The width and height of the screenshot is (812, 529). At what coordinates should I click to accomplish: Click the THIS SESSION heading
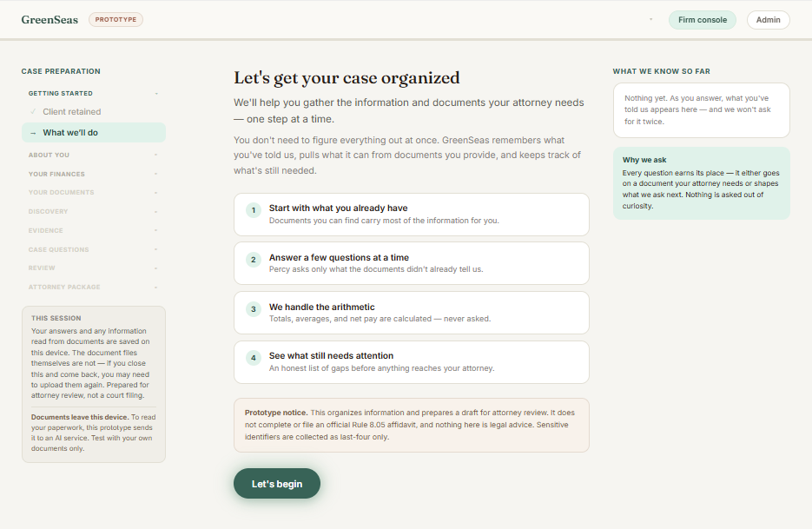point(56,318)
